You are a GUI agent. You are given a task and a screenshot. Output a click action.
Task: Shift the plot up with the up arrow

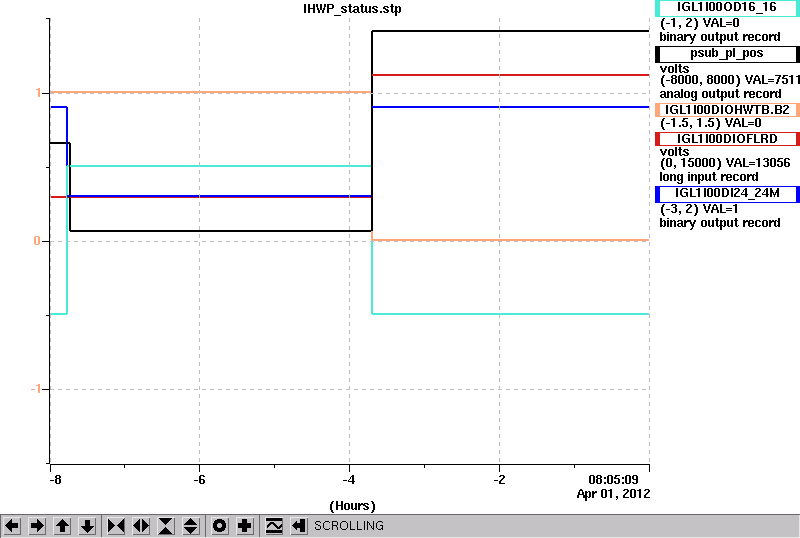[x=62, y=526]
